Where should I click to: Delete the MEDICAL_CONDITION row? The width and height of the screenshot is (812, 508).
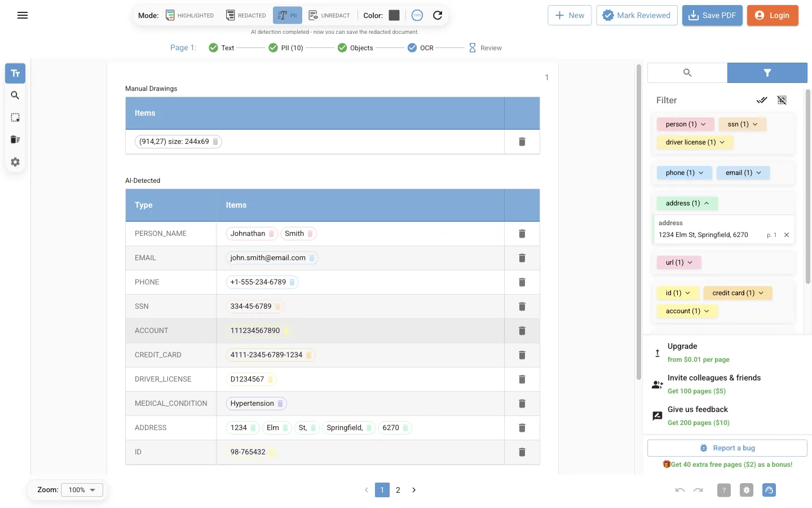click(x=522, y=404)
